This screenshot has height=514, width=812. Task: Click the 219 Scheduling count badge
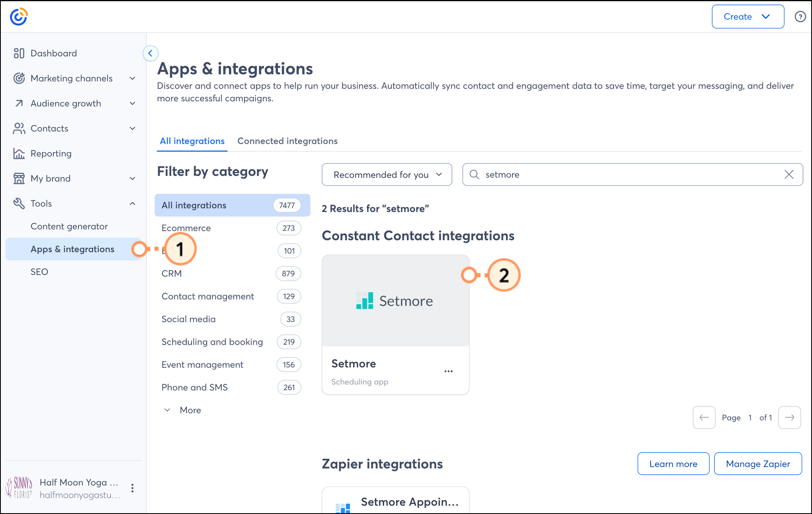(289, 342)
